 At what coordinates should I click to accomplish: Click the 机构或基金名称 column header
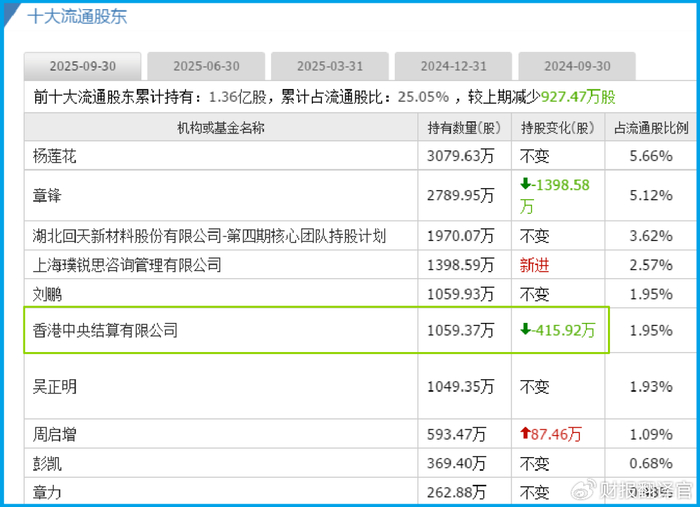[x=221, y=128]
